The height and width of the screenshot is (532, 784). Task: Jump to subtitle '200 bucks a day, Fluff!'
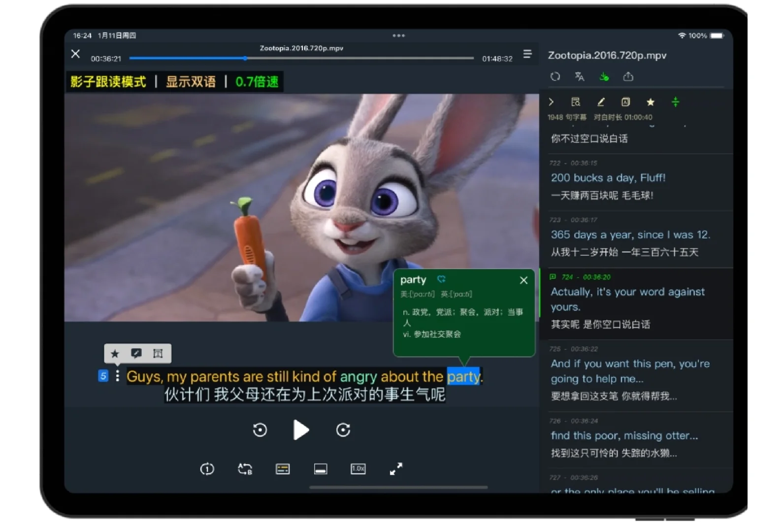[x=608, y=178]
